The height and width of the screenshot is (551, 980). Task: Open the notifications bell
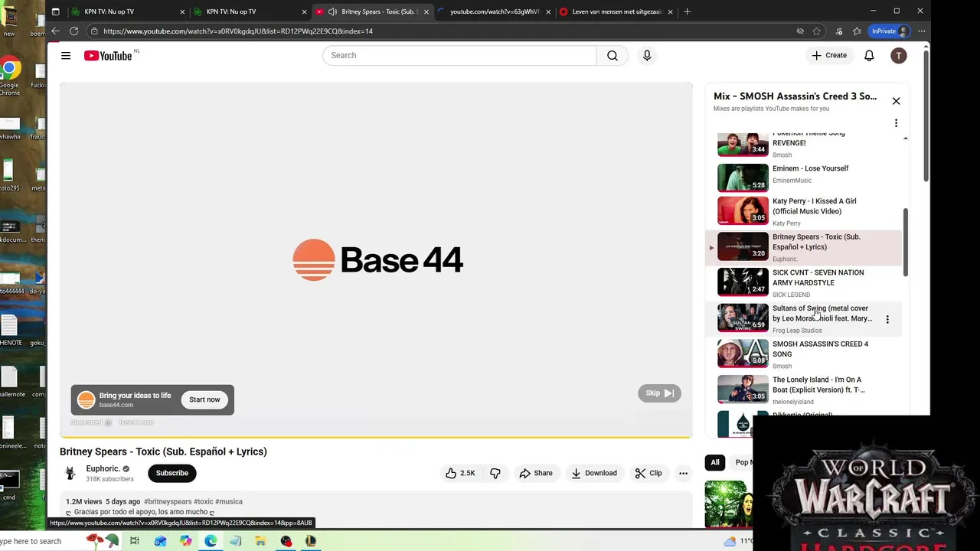click(869, 55)
